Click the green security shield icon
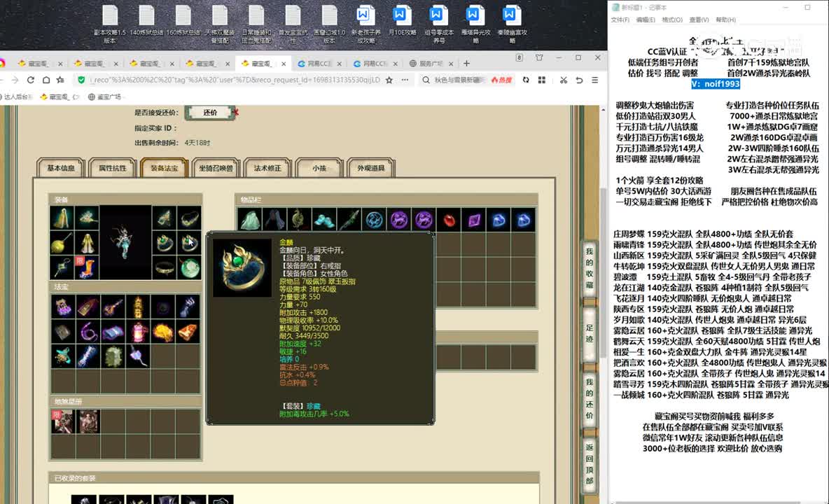Image resolution: width=829 pixels, height=504 pixels. tap(81, 80)
